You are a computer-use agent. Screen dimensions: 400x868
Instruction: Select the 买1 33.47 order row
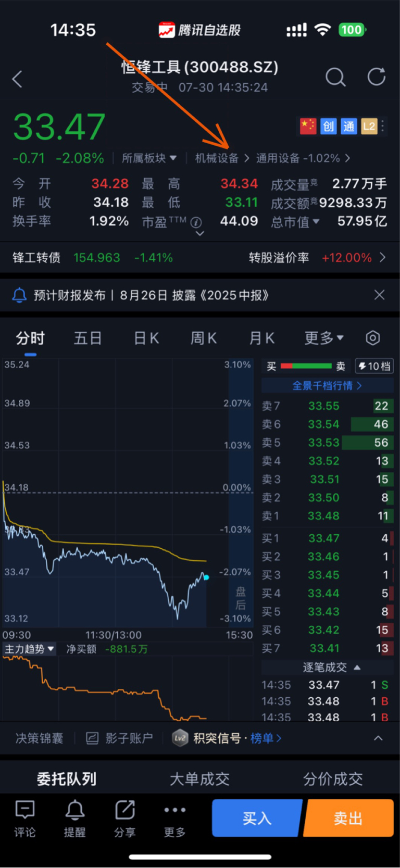point(327,538)
